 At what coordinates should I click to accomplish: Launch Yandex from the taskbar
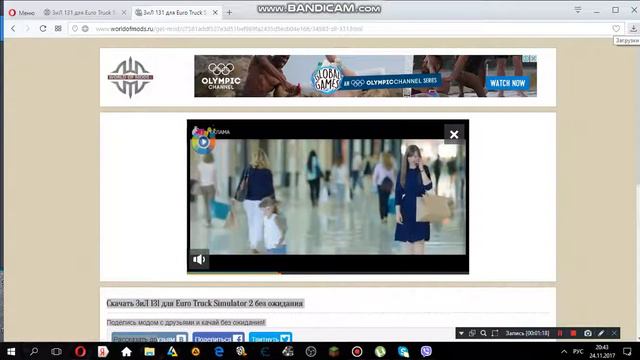[x=103, y=351]
